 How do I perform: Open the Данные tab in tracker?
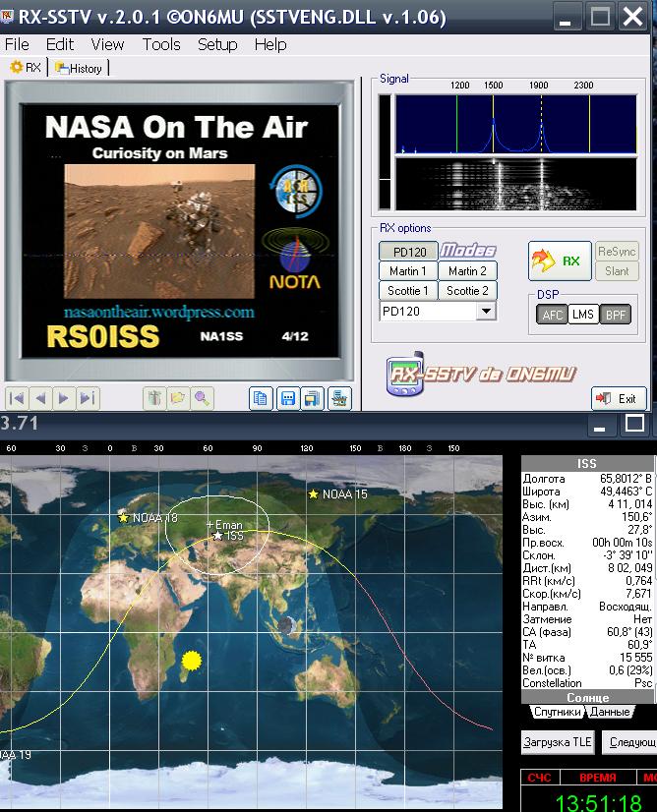(x=610, y=712)
